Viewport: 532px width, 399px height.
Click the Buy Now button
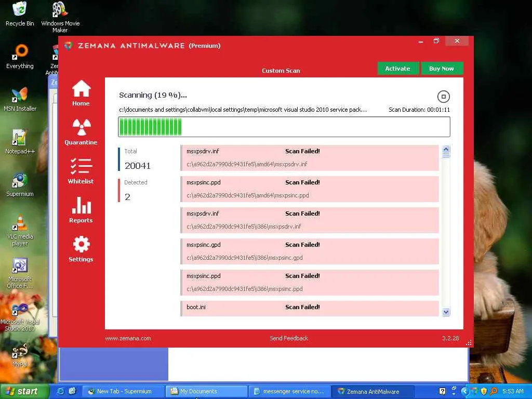pyautogui.click(x=442, y=69)
